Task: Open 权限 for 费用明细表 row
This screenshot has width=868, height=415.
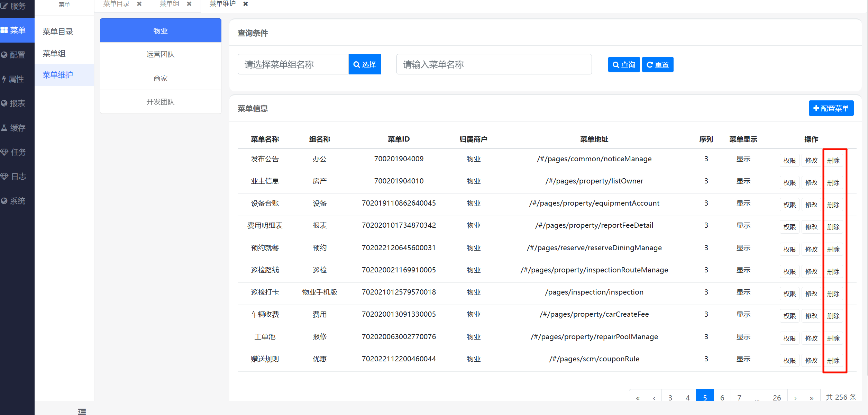Action: 789,227
